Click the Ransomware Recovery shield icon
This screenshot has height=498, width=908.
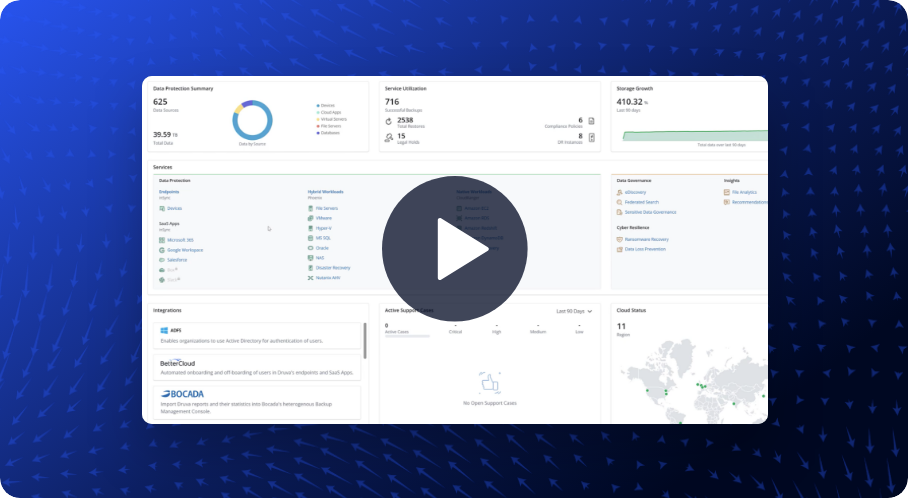click(620, 240)
